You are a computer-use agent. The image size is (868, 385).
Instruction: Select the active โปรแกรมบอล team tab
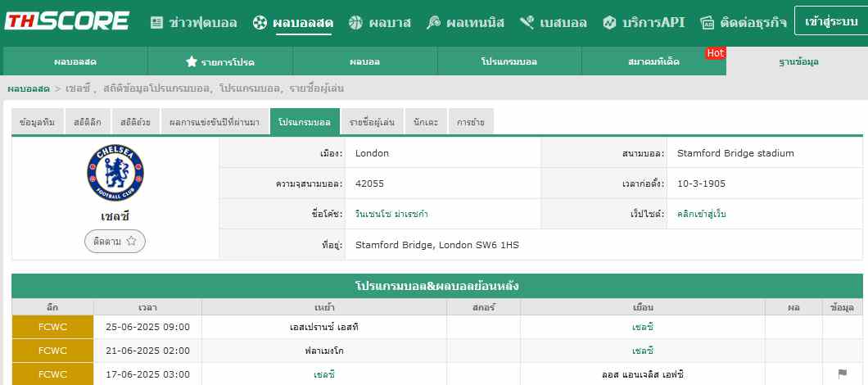click(x=305, y=122)
